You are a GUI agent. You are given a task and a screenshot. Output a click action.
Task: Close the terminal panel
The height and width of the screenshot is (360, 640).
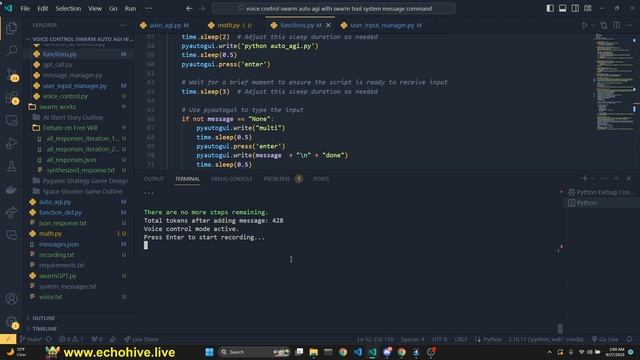tap(629, 178)
